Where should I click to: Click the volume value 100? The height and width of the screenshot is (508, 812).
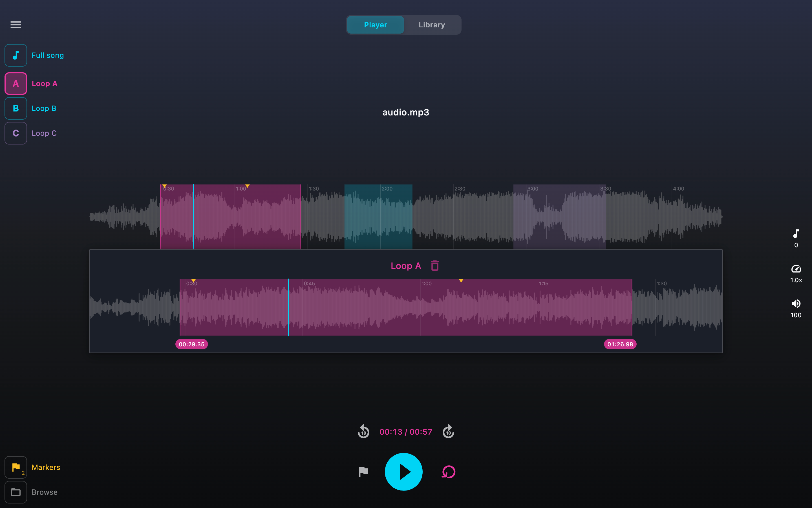point(796,315)
